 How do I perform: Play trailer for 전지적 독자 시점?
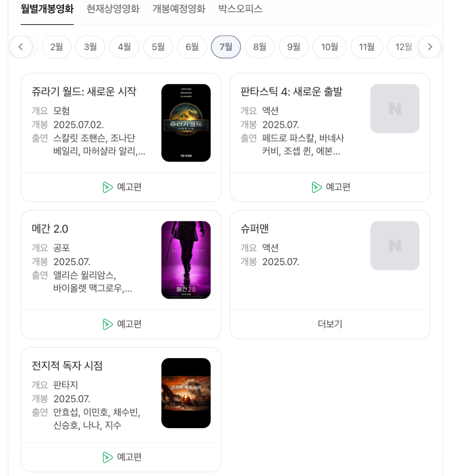[x=122, y=457]
